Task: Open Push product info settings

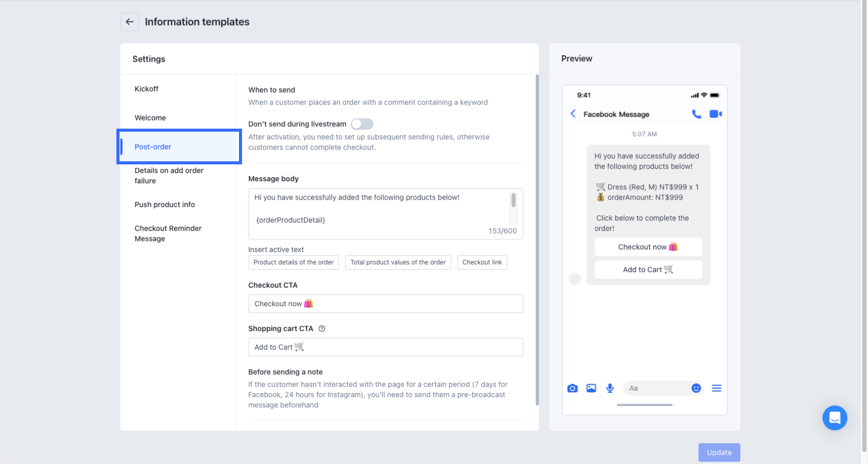Action: click(x=165, y=205)
